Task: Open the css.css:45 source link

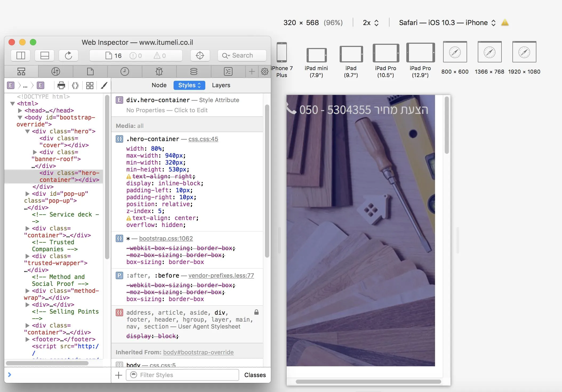Action: [203, 139]
